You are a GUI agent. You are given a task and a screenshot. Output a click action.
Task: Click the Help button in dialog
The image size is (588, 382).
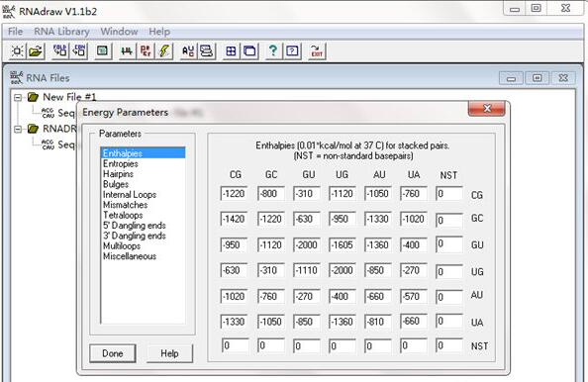coord(169,353)
